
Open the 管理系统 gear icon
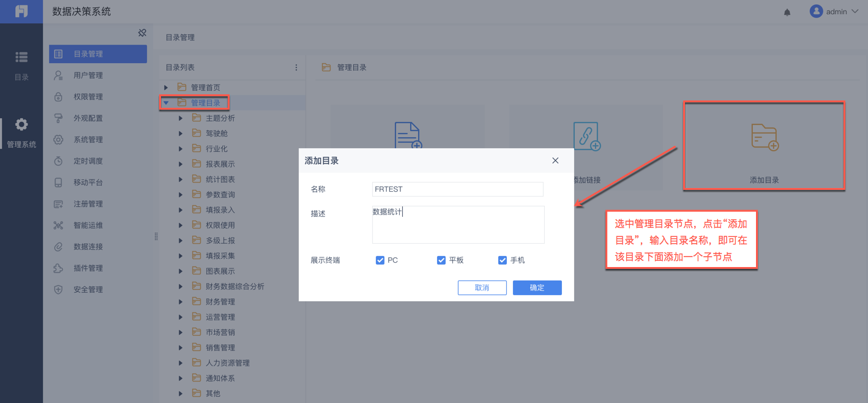21,125
